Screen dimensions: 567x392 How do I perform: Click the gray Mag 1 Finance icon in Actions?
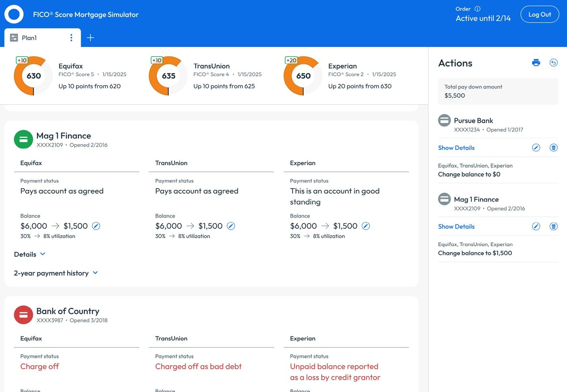pyautogui.click(x=444, y=199)
